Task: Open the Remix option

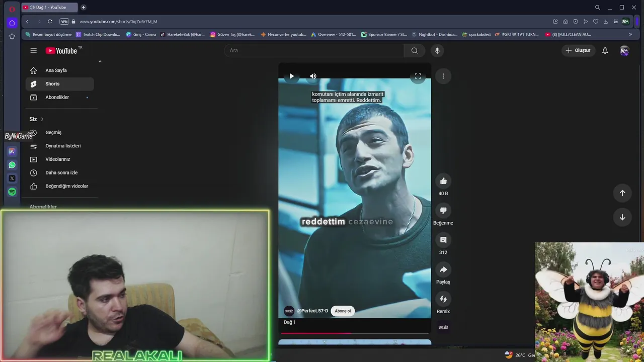Action: [x=443, y=299]
